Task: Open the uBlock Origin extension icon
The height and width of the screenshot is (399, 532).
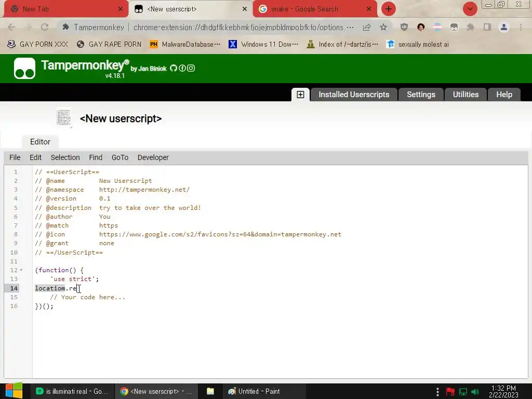Action: click(x=404, y=27)
